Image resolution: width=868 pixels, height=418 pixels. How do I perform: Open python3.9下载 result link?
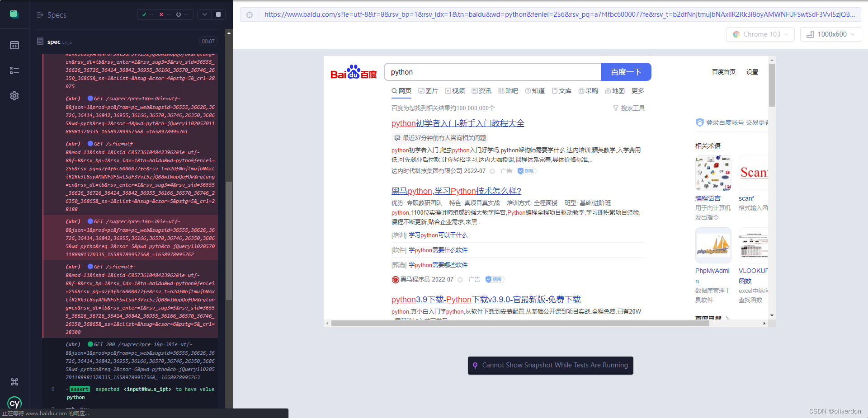point(486,299)
